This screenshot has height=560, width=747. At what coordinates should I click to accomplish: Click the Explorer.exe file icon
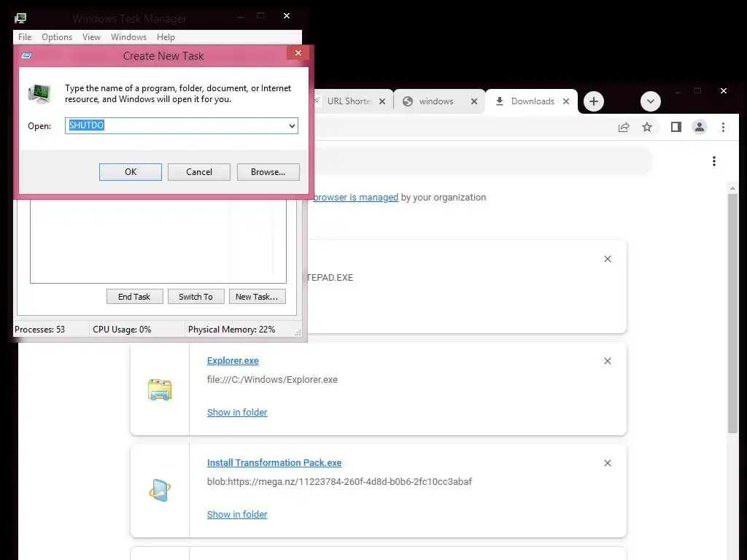click(x=160, y=389)
